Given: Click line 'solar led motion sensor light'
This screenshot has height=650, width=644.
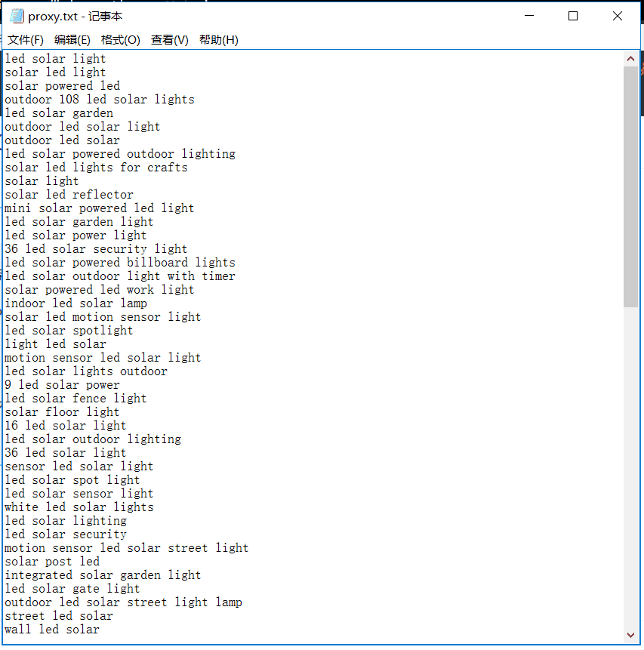Looking at the screenshot, I should pyautogui.click(x=103, y=317).
